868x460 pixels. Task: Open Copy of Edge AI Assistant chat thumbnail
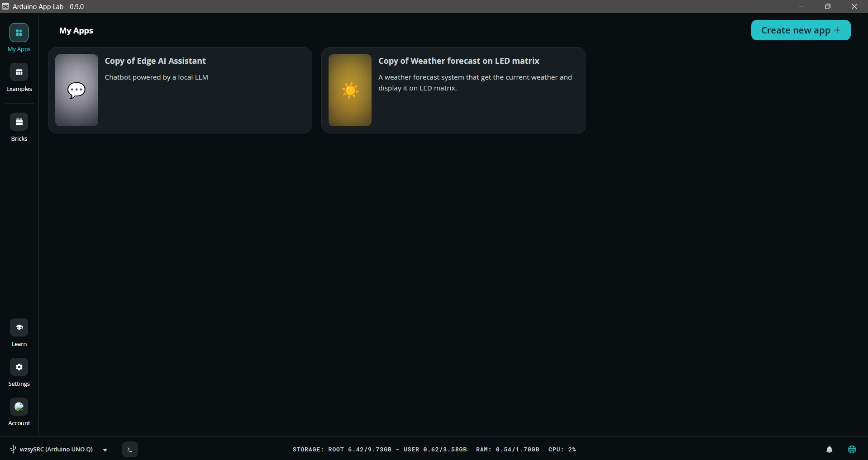[x=76, y=90]
